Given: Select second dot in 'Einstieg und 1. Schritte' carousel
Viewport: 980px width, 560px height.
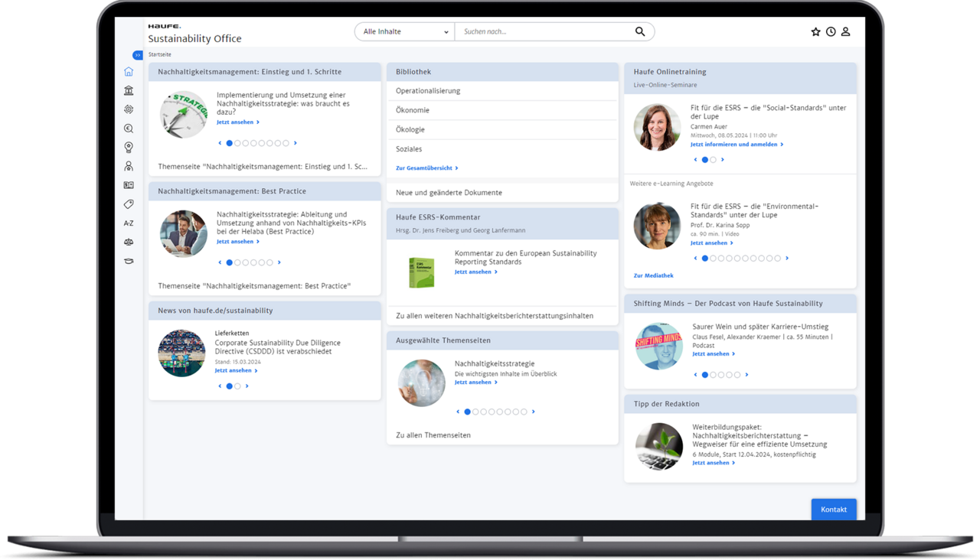Looking at the screenshot, I should tap(237, 143).
